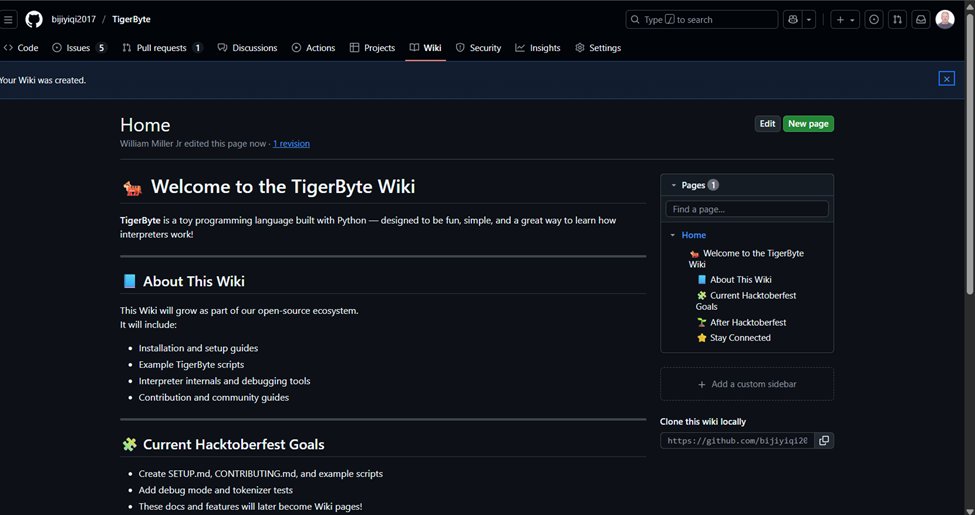The height and width of the screenshot is (515, 975).
Task: Click the GitHub Octocat logo
Action: click(34, 19)
